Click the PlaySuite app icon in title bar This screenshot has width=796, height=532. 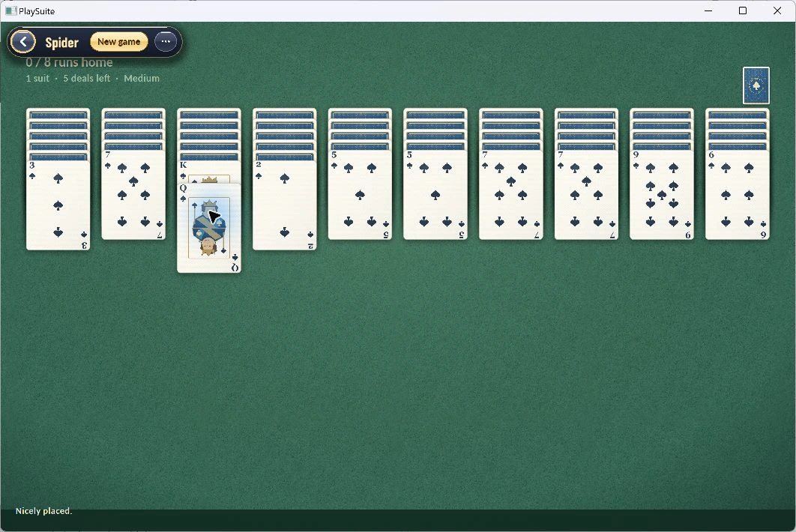tap(10, 10)
